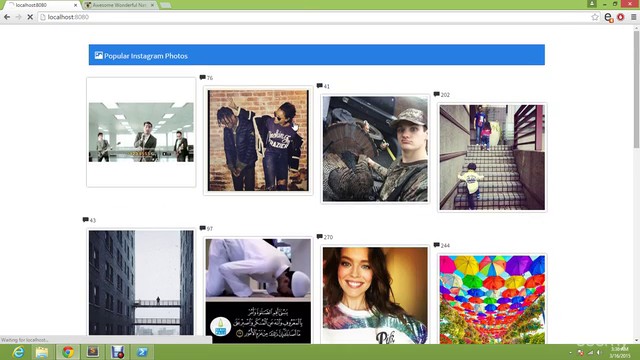Click the comment icon showing 202
Screen dimensions: 640x360
436,94
